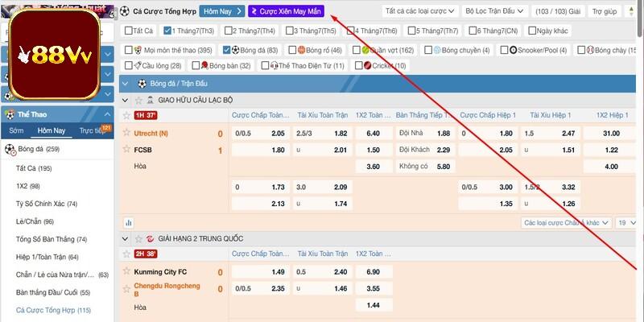
Task: Open the statistics bar chart icon
Action: pos(128,222)
